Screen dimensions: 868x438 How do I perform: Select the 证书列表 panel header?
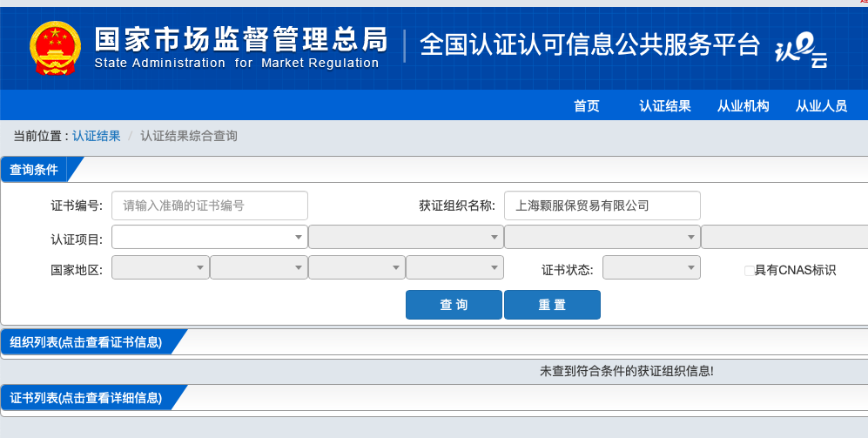coord(86,398)
